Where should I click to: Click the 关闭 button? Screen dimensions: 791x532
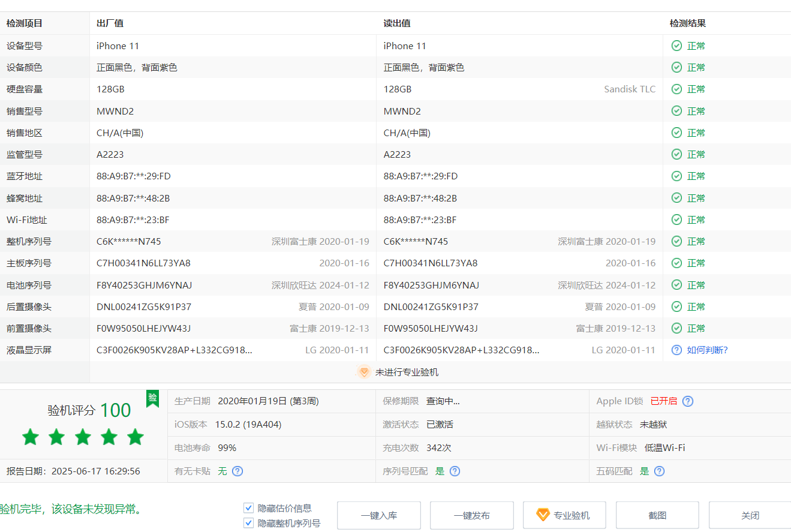(x=750, y=515)
